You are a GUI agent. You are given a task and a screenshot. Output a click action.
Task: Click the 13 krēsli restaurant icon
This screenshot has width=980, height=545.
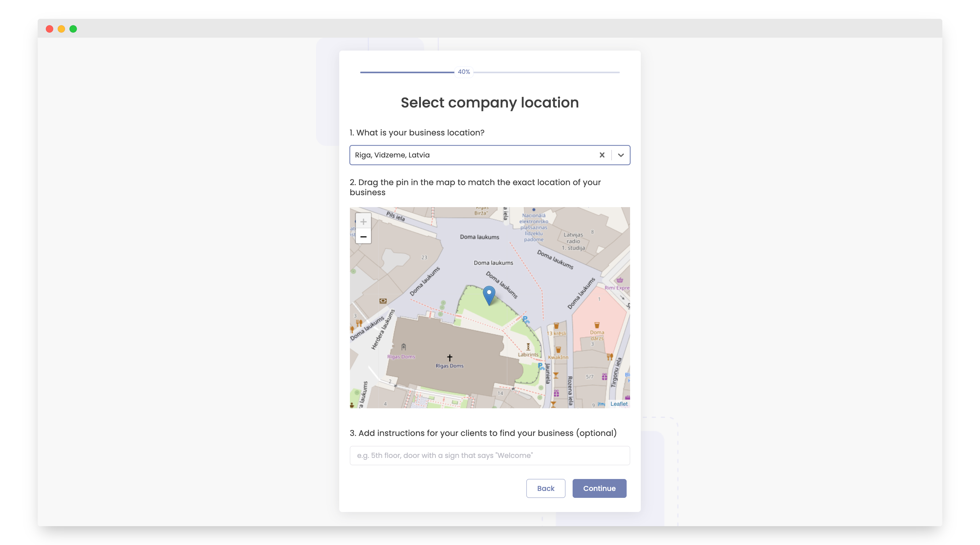pos(556,326)
